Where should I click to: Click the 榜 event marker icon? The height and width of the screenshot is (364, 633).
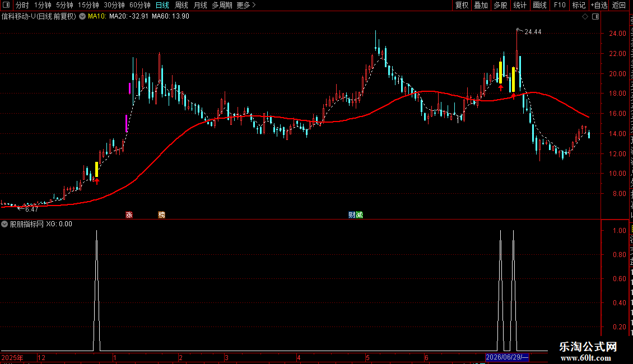coord(161,214)
